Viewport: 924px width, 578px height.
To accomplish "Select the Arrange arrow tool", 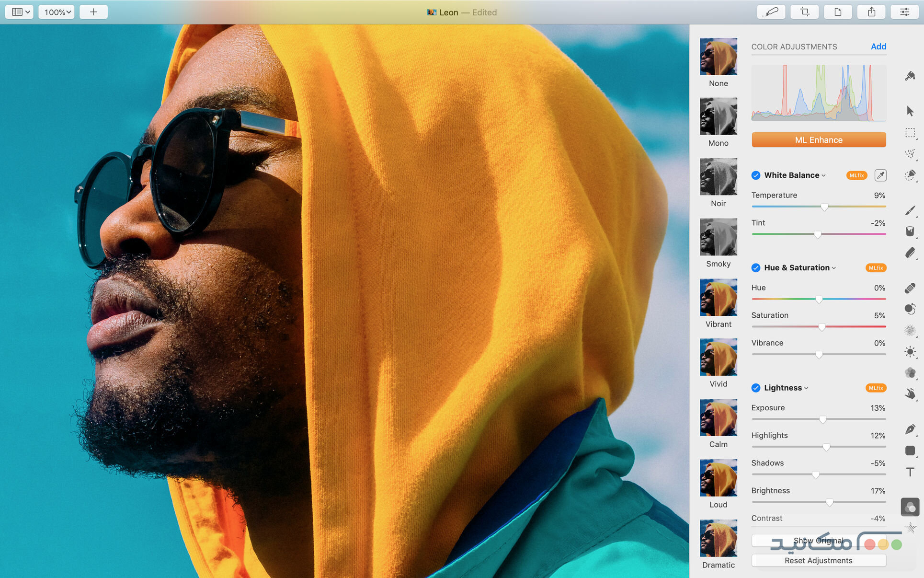I will pos(910,110).
